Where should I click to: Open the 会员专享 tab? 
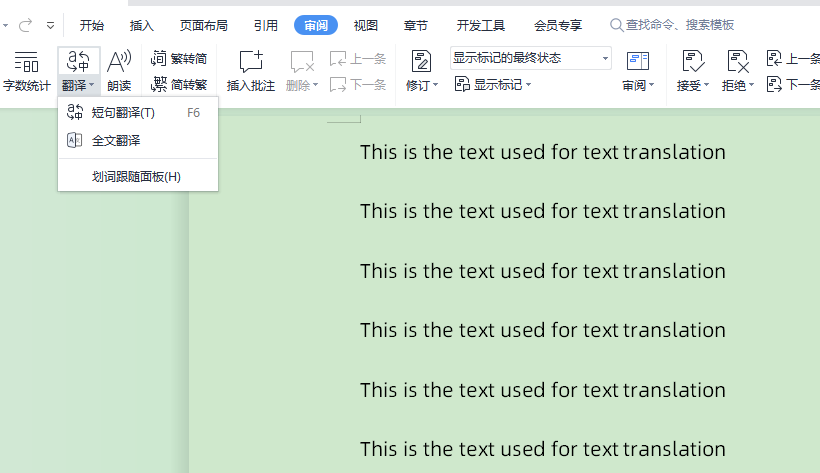click(558, 25)
